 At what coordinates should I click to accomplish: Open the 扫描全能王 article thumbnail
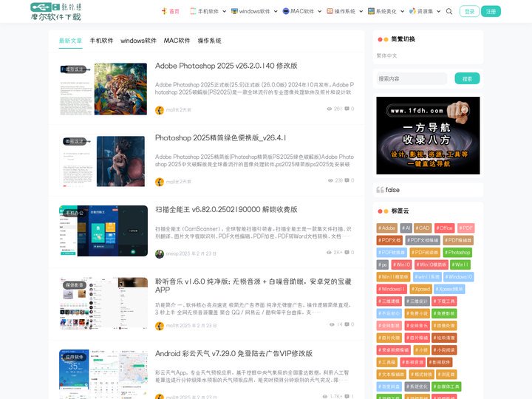(x=103, y=231)
